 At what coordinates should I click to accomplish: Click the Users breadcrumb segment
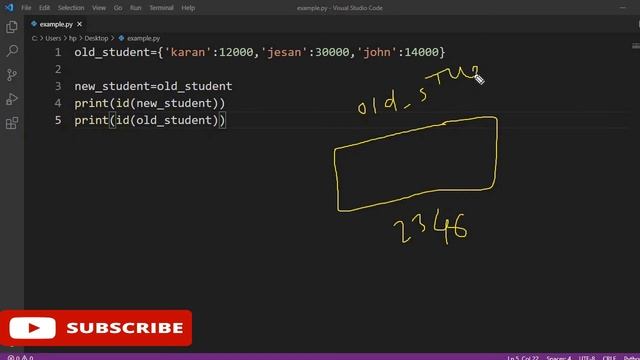pyautogui.click(x=53, y=38)
